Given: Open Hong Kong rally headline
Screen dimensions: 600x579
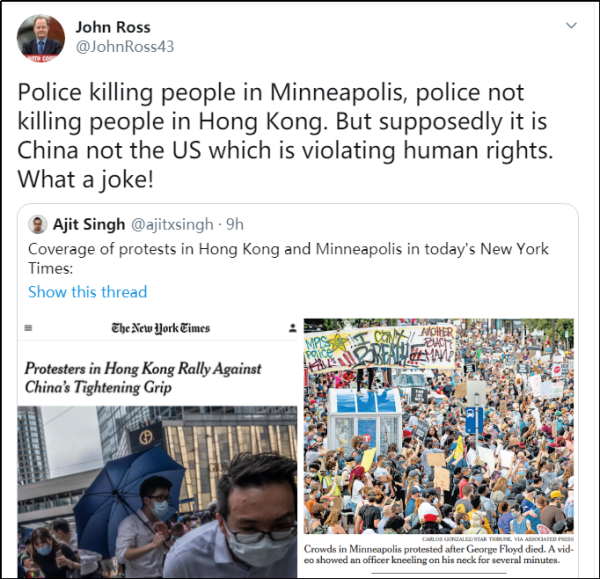Looking at the screenshot, I should coord(143,378).
